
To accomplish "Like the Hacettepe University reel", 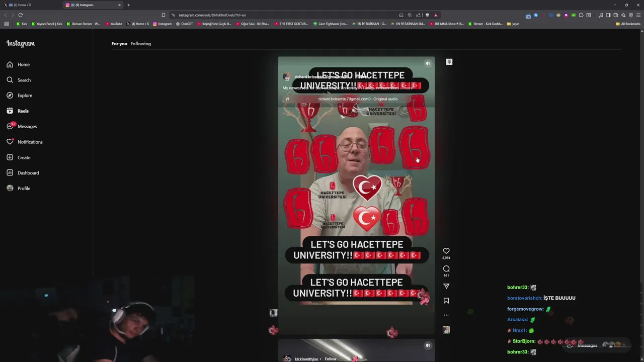I will [446, 251].
